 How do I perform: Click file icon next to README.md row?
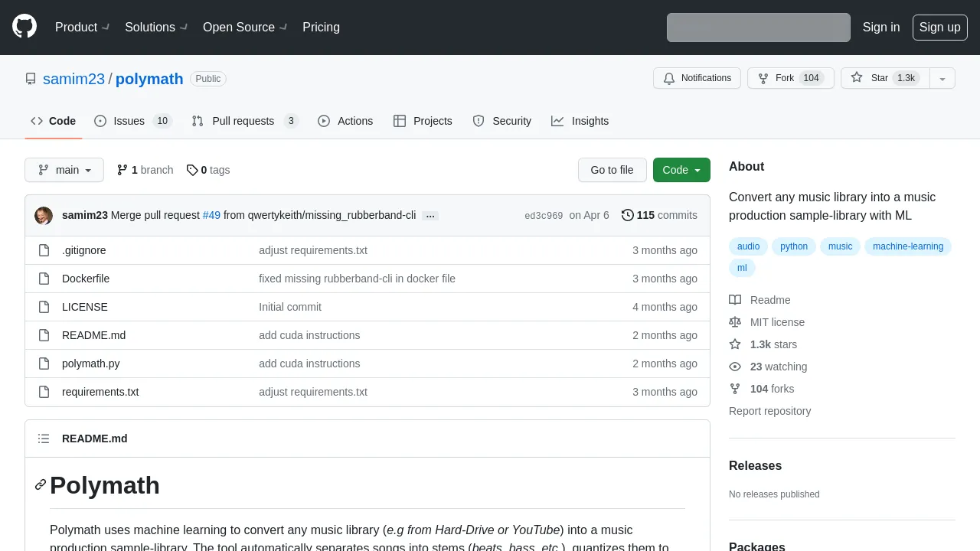click(44, 335)
